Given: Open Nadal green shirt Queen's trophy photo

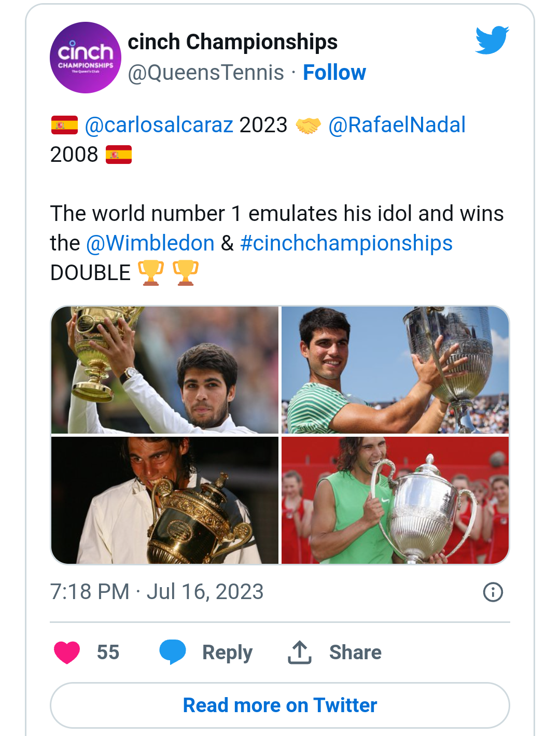Looking at the screenshot, I should coord(395,501).
